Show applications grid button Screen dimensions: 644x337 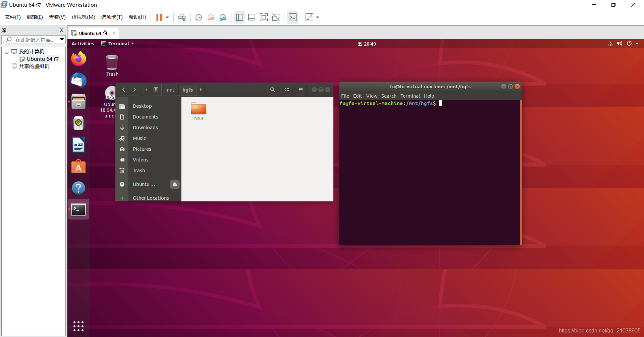click(x=78, y=326)
